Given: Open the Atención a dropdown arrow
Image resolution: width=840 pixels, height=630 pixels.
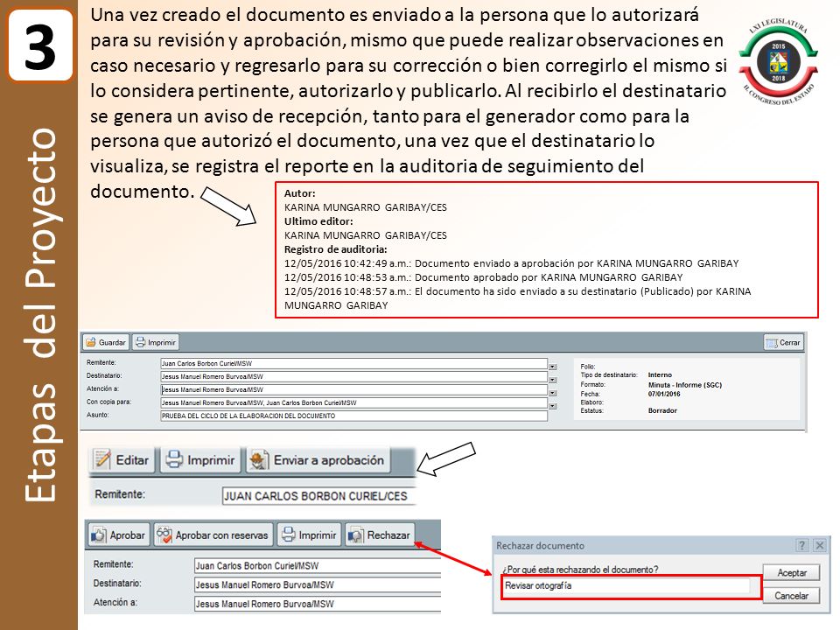Looking at the screenshot, I should (552, 393).
